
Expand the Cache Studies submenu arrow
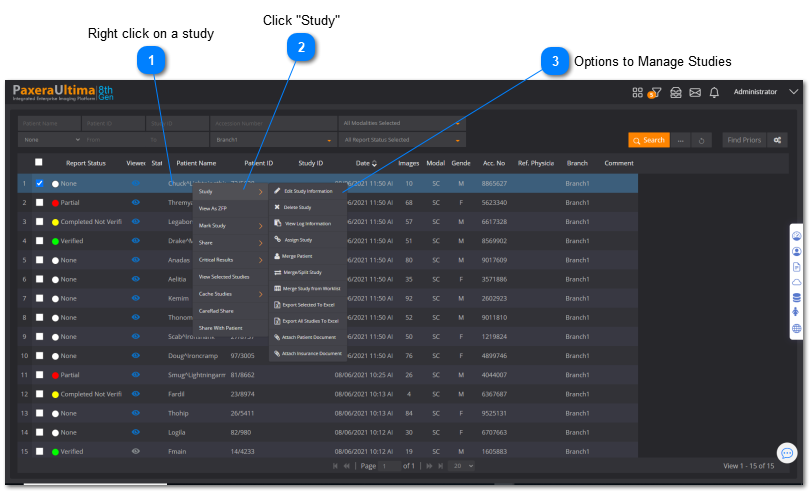pyautogui.click(x=260, y=294)
